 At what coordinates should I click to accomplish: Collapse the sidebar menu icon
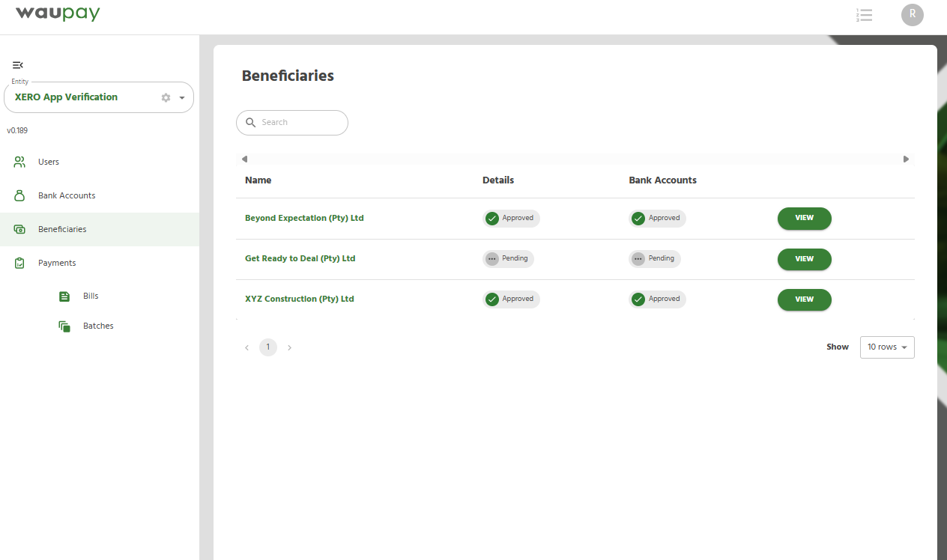(18, 65)
